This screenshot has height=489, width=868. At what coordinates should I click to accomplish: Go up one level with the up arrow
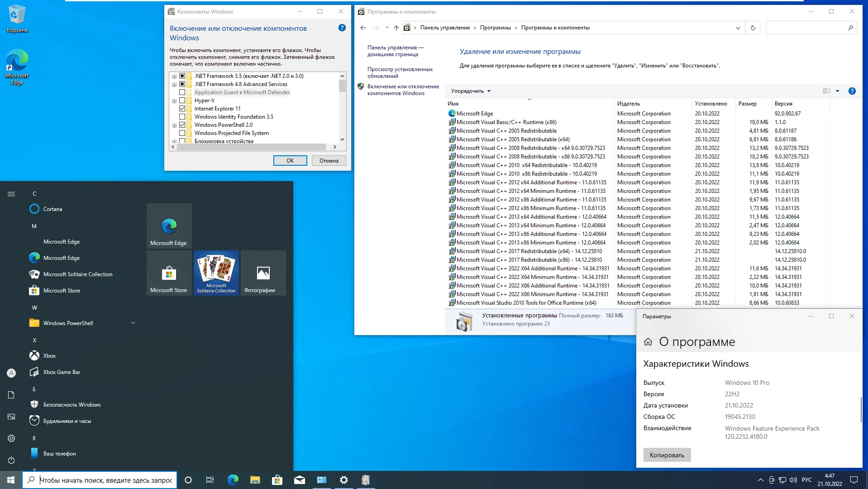[396, 28]
